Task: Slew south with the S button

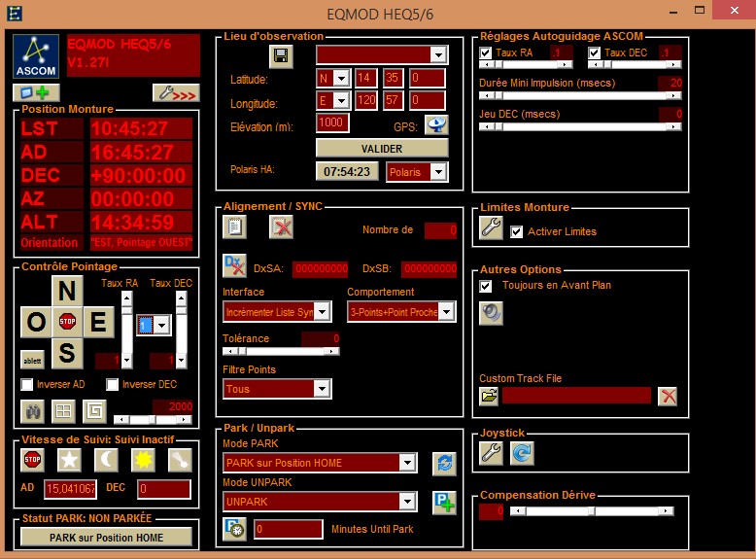Action: [x=67, y=353]
